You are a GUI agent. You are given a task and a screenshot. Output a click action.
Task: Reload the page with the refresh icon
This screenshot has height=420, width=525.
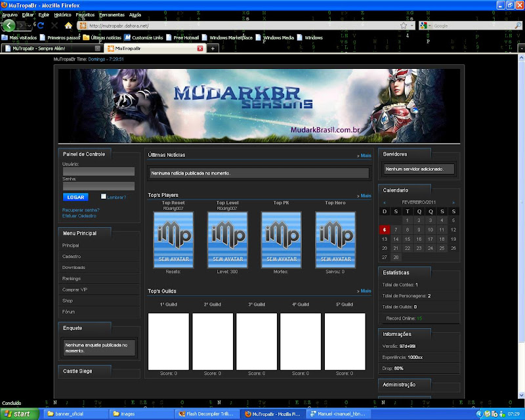41,26
